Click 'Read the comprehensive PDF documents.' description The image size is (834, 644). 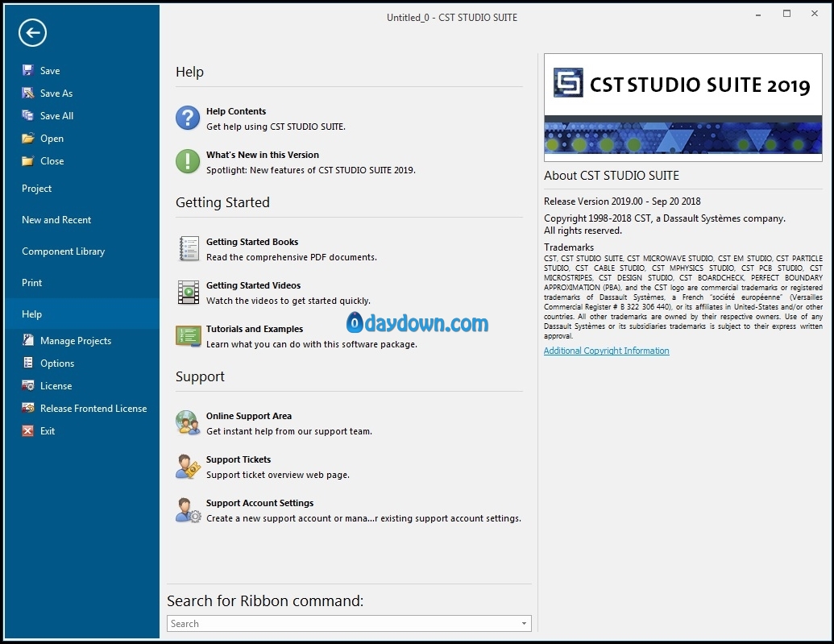(x=292, y=257)
